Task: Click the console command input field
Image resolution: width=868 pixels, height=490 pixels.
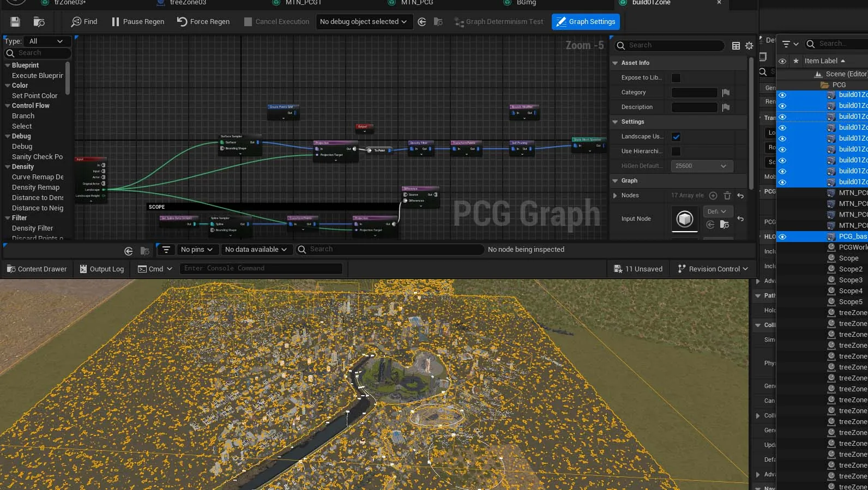Action: (x=262, y=268)
